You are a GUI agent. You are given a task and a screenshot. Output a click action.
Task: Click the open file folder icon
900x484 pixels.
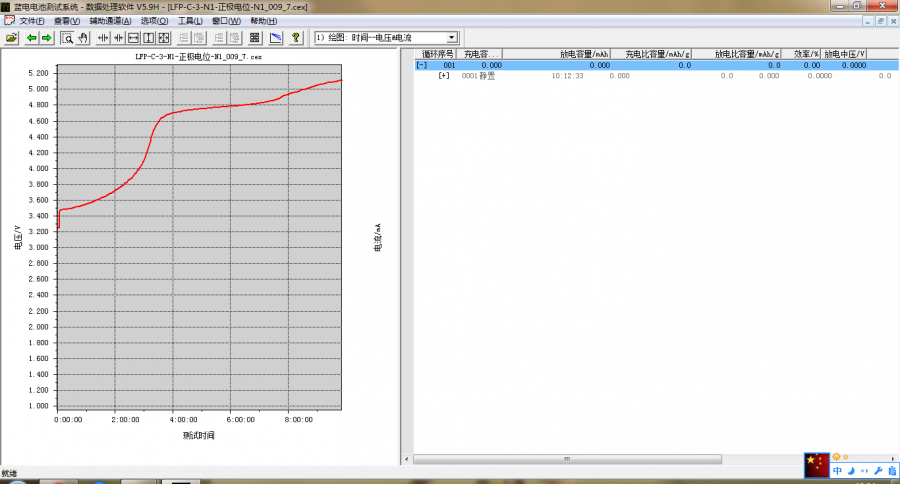(12, 38)
